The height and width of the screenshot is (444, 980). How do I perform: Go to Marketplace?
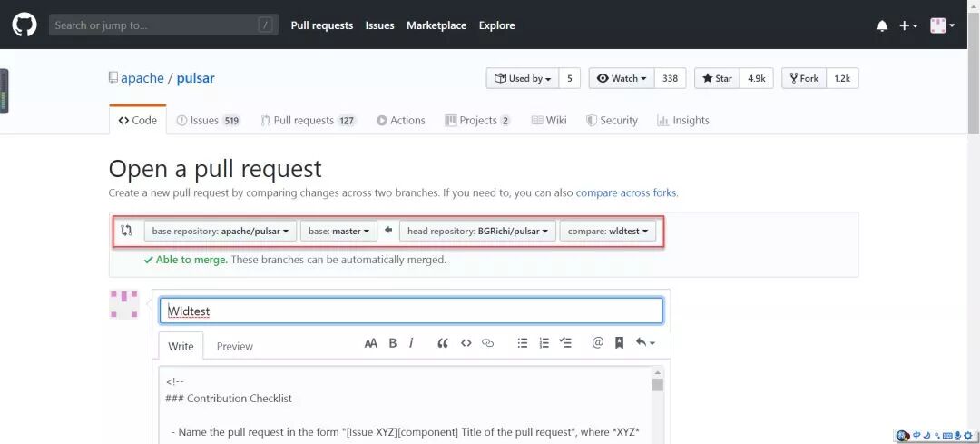436,25
